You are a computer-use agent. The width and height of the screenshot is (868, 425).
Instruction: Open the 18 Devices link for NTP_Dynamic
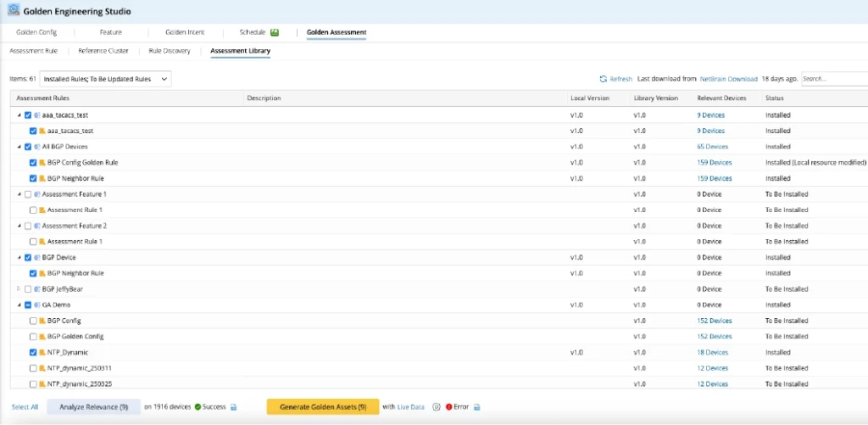click(712, 352)
